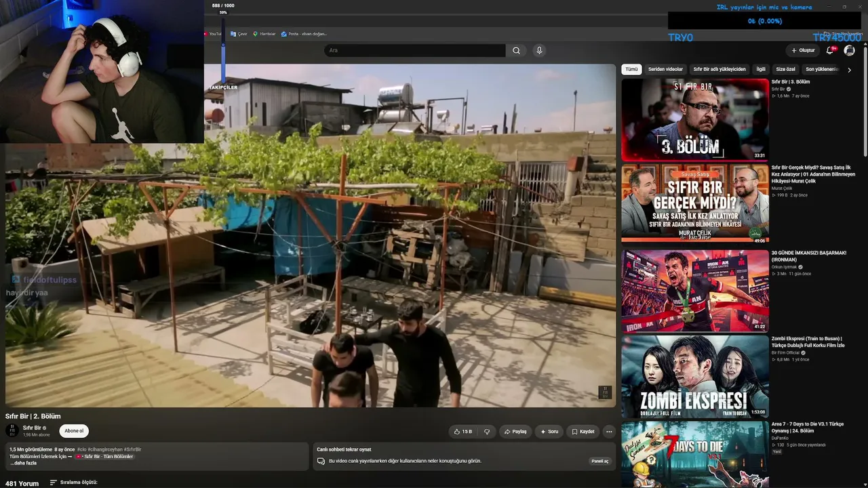Click the #SıfırBir hashtag
The width and height of the screenshot is (868, 488).
[x=132, y=449]
